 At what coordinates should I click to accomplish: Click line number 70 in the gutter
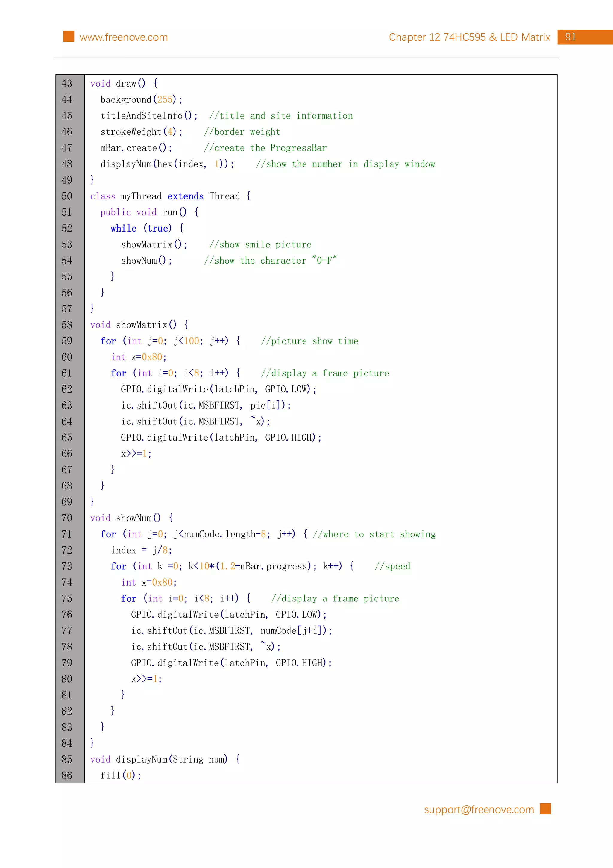click(x=67, y=518)
